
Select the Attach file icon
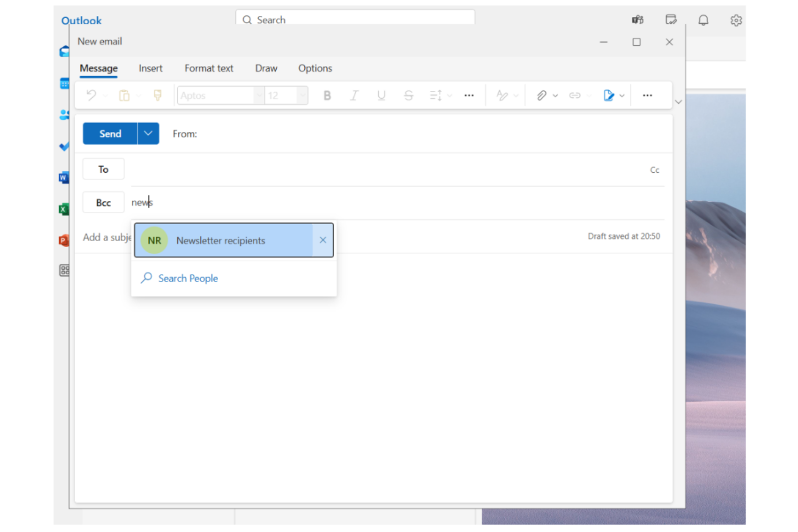click(541, 95)
